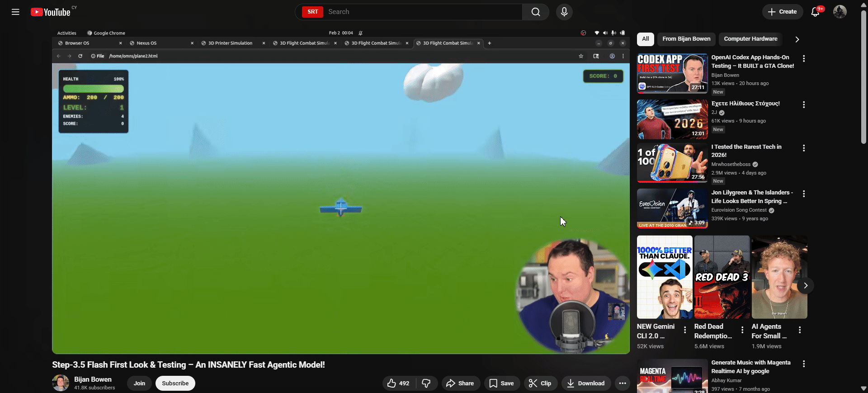Click scrollbar down arrow at bottom
Image resolution: width=868 pixels, height=393 pixels.
[x=863, y=388]
